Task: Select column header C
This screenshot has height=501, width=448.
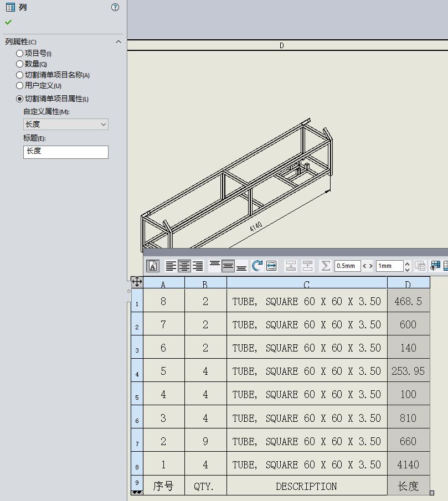Action: 307,283
